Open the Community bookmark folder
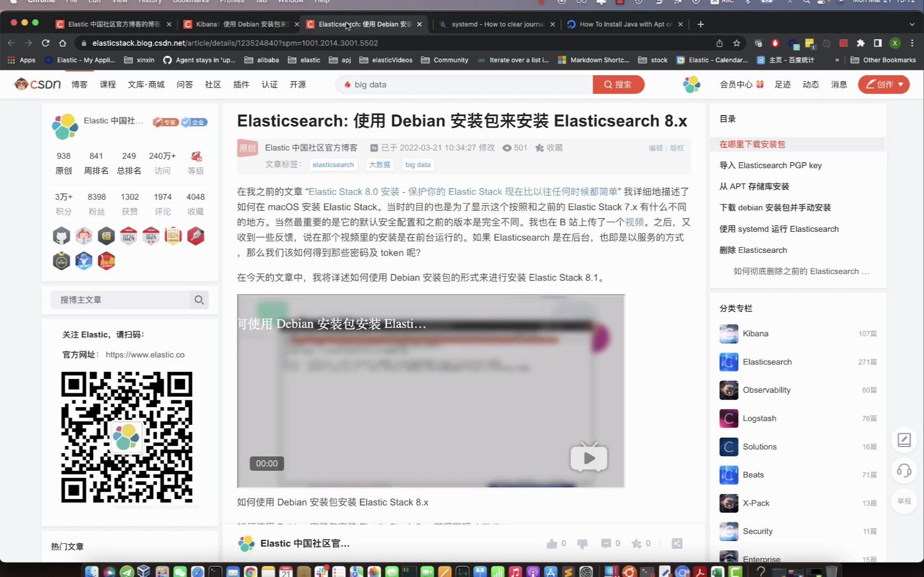The image size is (924, 577). (x=445, y=60)
